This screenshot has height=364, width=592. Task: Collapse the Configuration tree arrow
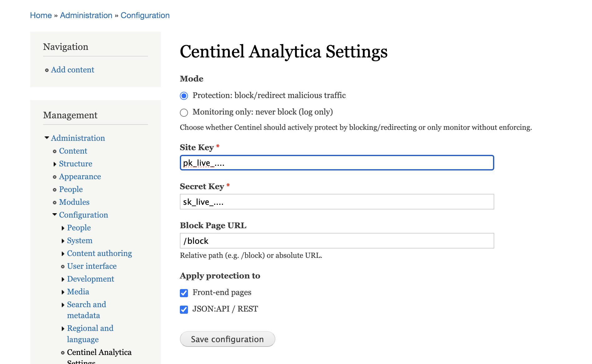[55, 214]
